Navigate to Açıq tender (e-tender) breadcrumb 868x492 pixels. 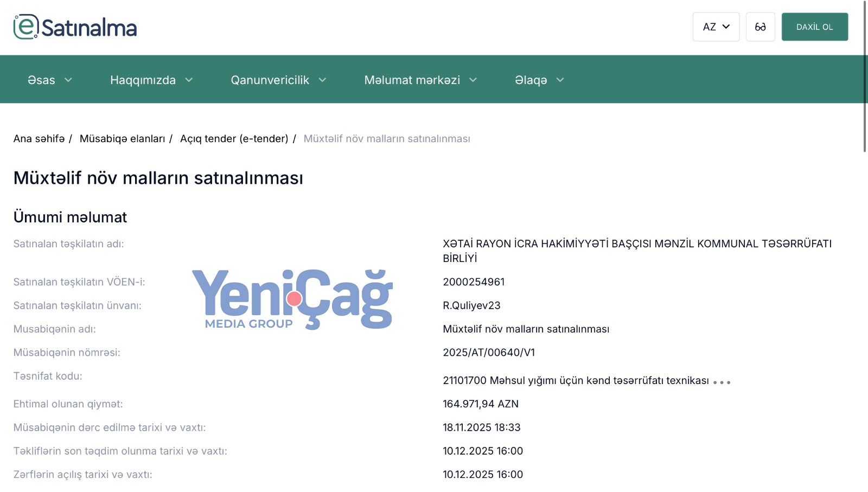click(234, 139)
